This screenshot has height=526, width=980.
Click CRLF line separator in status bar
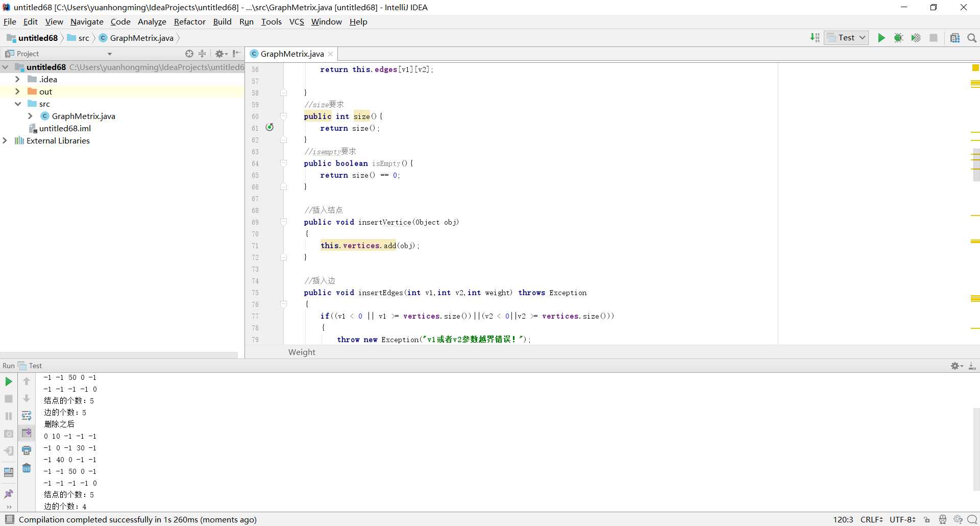(871, 519)
